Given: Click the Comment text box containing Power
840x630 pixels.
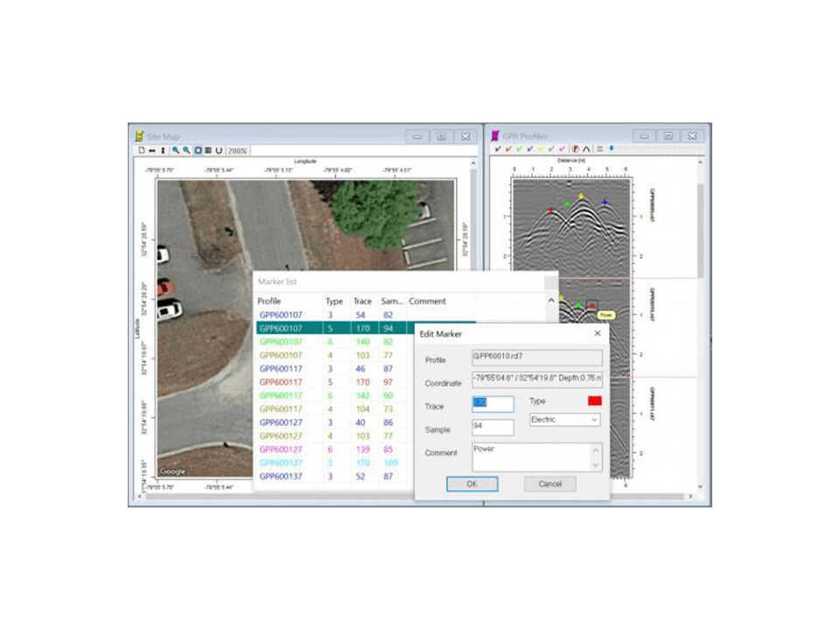Looking at the screenshot, I should click(x=536, y=457).
